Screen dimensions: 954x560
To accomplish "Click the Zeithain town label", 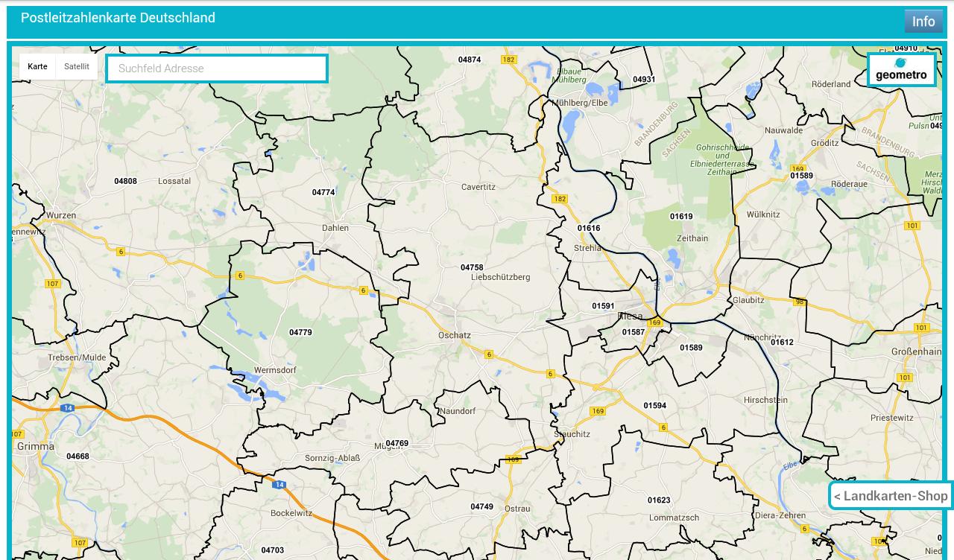I will (x=692, y=238).
